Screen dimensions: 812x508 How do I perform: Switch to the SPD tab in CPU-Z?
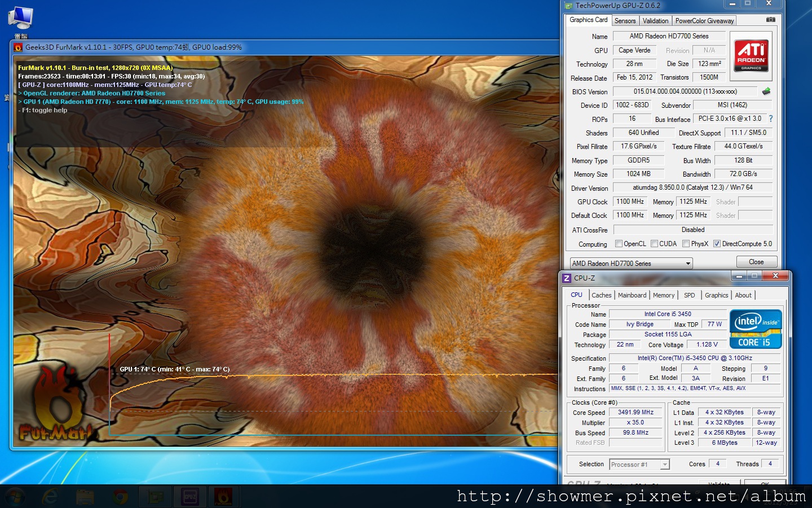689,295
